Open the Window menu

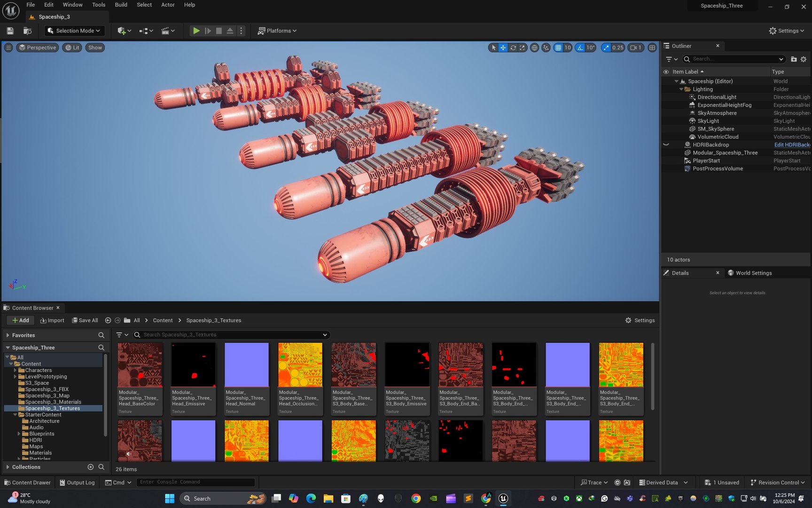[x=72, y=5]
